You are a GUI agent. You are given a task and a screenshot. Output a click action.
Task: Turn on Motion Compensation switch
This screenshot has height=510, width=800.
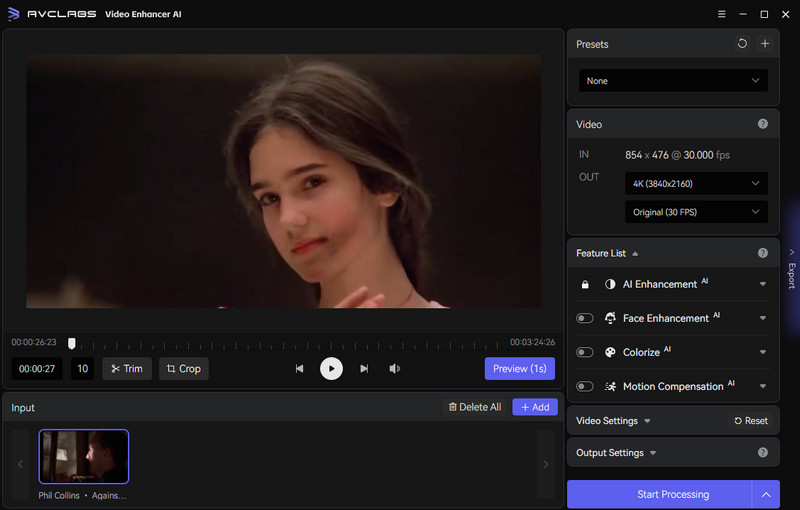(585, 387)
